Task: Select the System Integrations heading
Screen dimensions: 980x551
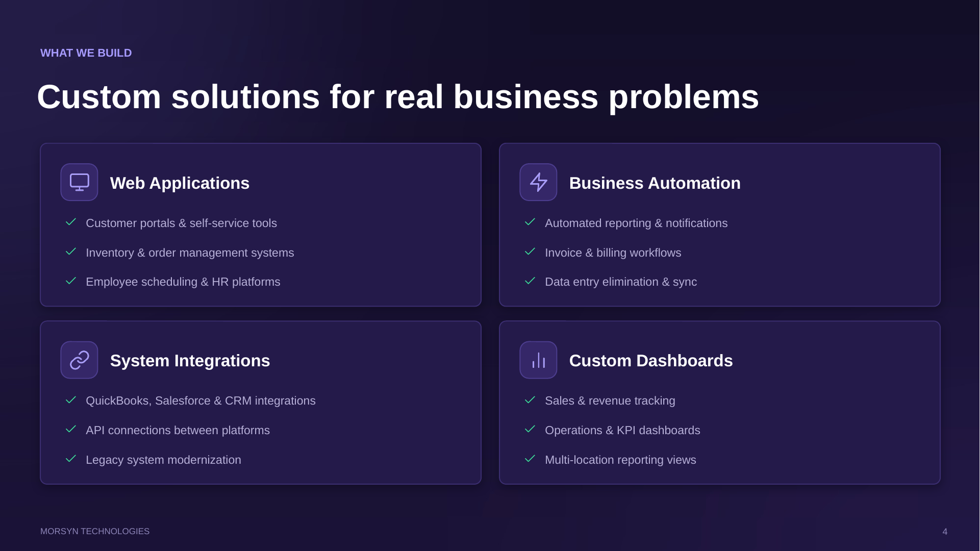Action: tap(190, 361)
